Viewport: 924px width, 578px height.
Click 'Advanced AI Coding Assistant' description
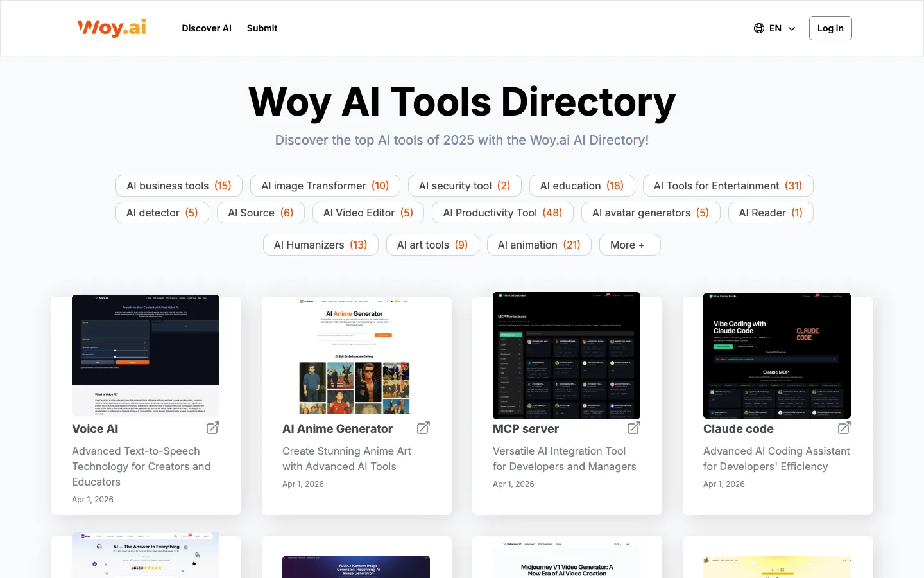point(776,459)
